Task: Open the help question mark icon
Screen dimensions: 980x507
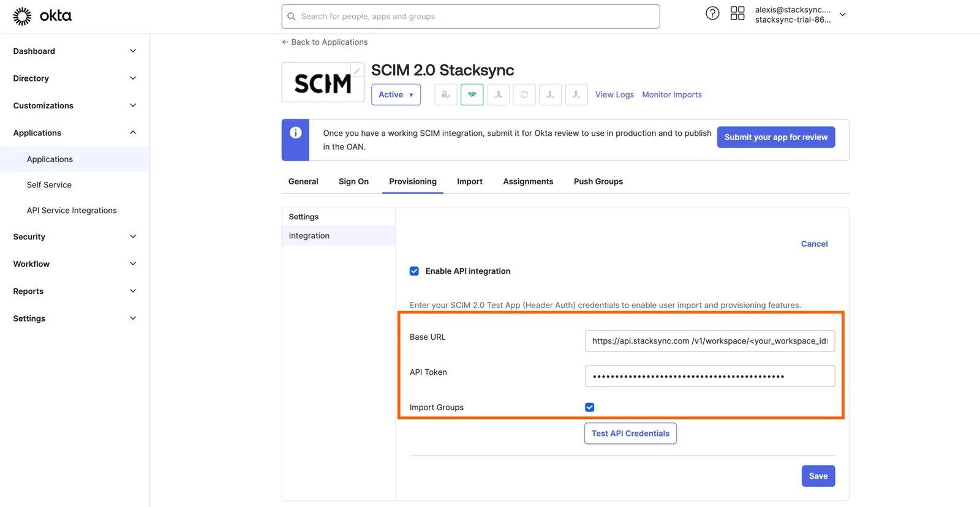Action: tap(712, 13)
